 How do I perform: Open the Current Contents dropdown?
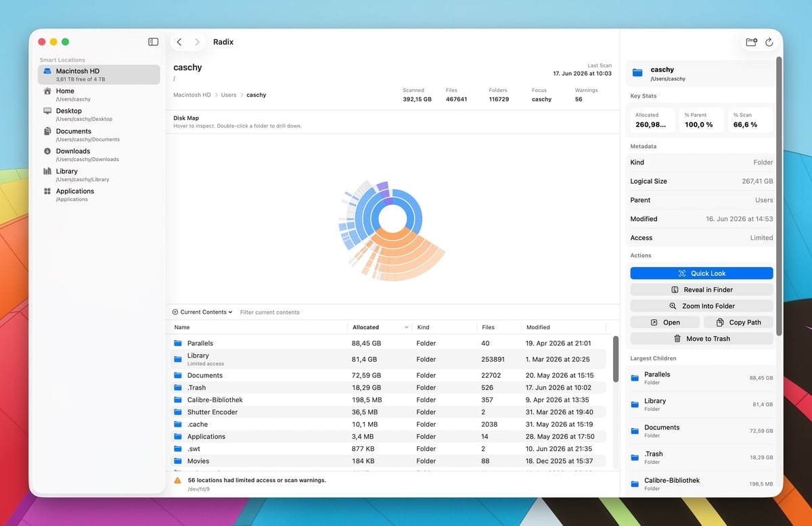tap(202, 312)
